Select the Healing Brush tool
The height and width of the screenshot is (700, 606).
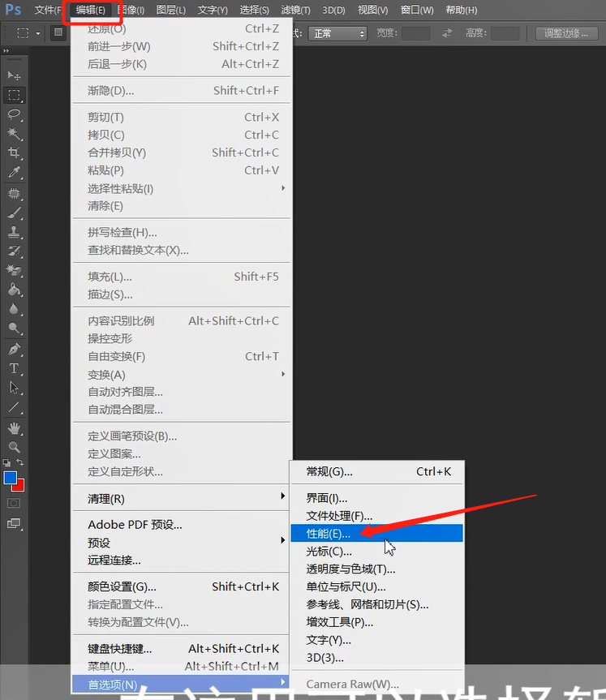[14, 193]
